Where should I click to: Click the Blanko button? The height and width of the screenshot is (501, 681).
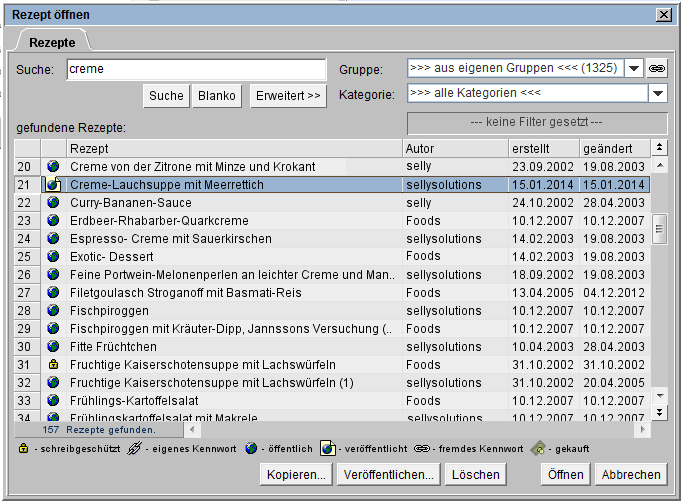coord(217,95)
